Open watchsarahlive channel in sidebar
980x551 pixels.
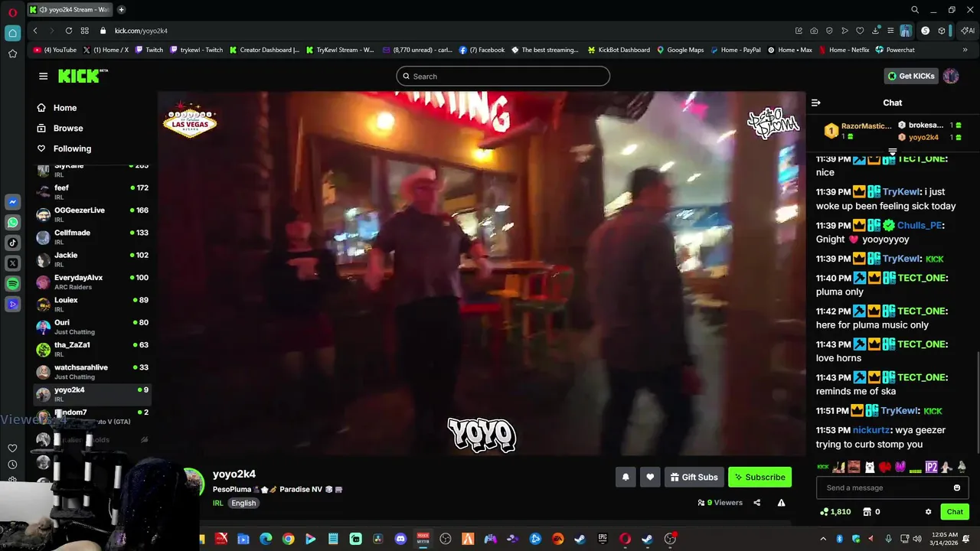coord(92,371)
